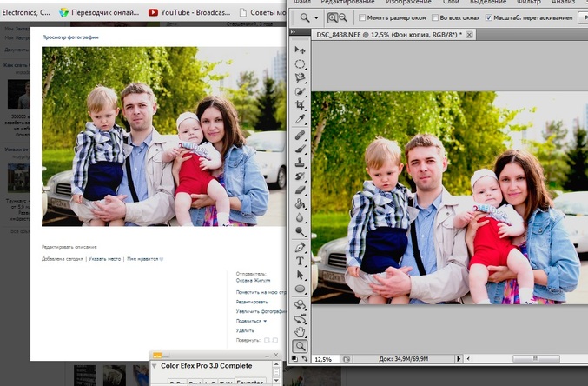Select the Type (T) tool
Screen dimensions: 588x386
point(301,261)
